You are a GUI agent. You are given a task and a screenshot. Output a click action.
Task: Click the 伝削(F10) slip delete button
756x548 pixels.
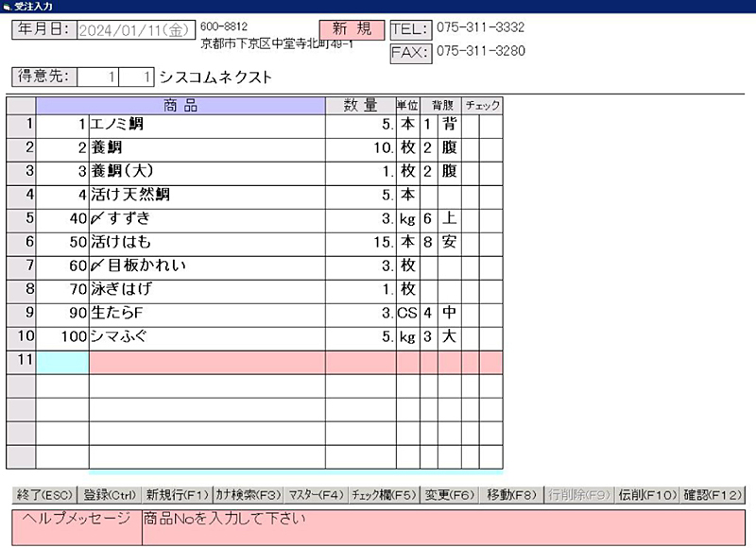click(x=647, y=494)
